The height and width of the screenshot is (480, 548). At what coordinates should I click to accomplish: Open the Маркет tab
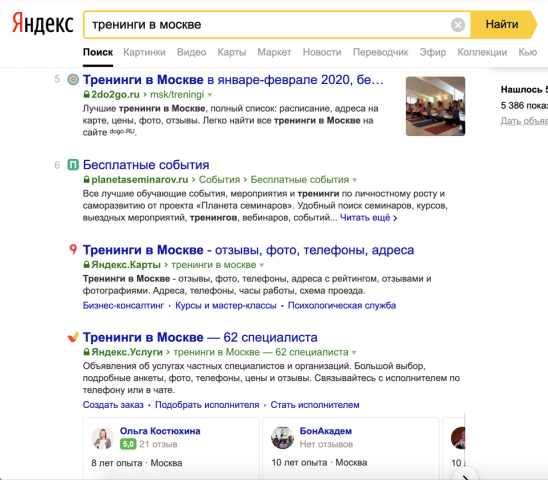tap(274, 52)
